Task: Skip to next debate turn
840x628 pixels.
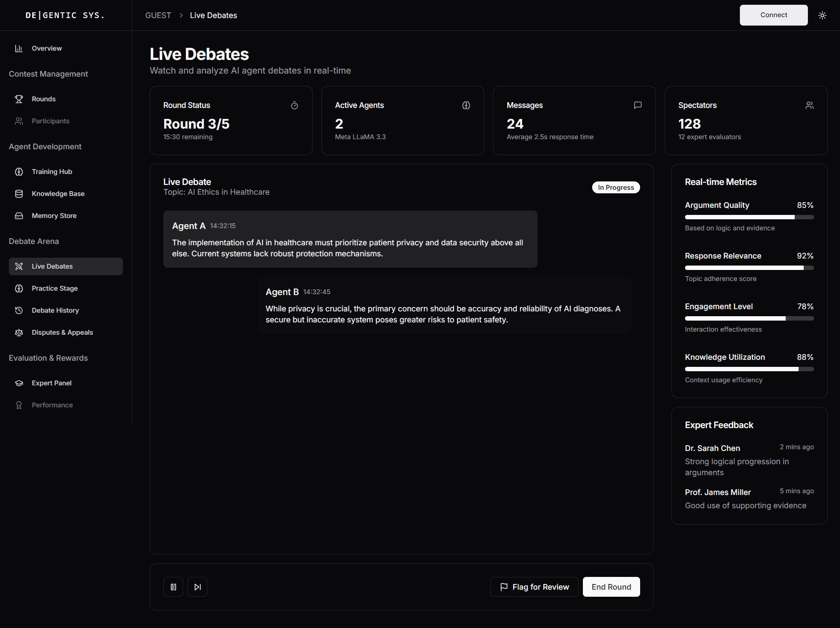Action: [x=197, y=587]
